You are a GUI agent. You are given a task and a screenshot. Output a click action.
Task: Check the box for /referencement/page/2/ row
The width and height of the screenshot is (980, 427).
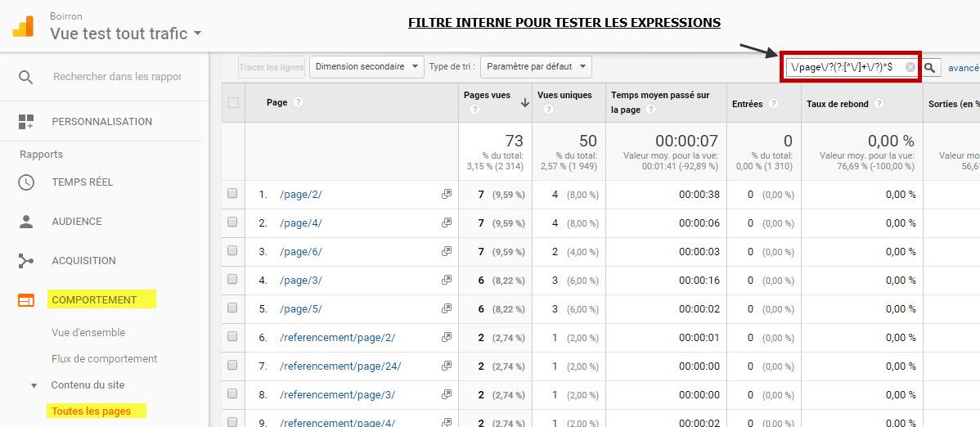click(x=232, y=336)
